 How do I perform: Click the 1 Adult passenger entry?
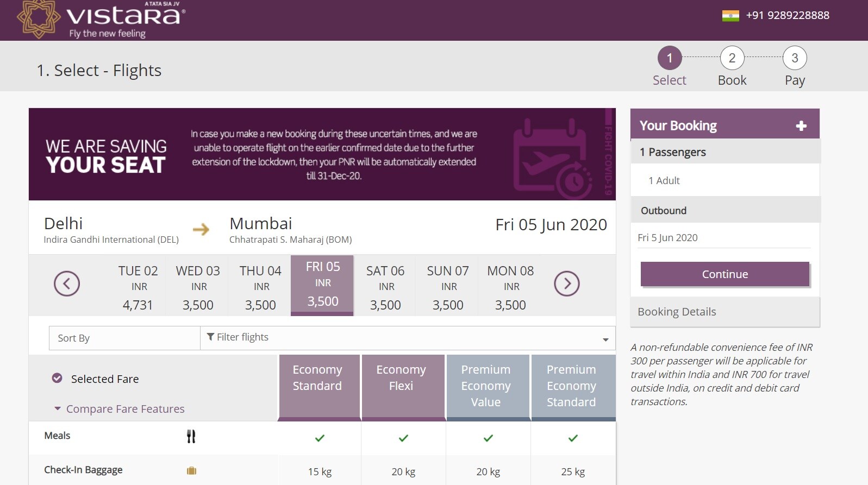[x=664, y=180]
